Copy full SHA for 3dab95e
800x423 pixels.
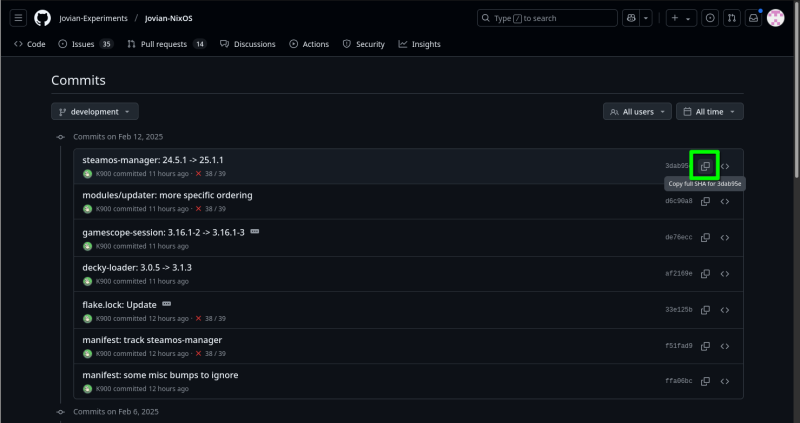coord(705,166)
